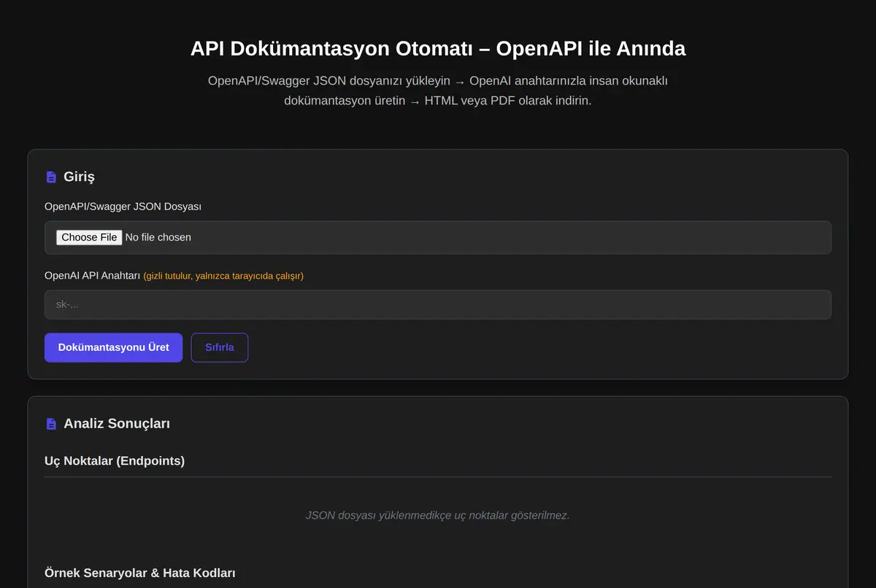Click the Choose File button

(x=89, y=237)
